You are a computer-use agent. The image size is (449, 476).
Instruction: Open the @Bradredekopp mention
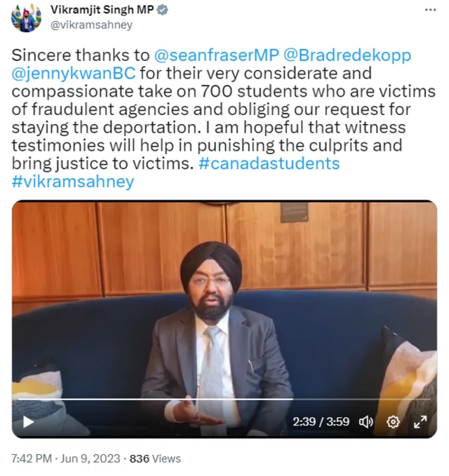point(347,55)
